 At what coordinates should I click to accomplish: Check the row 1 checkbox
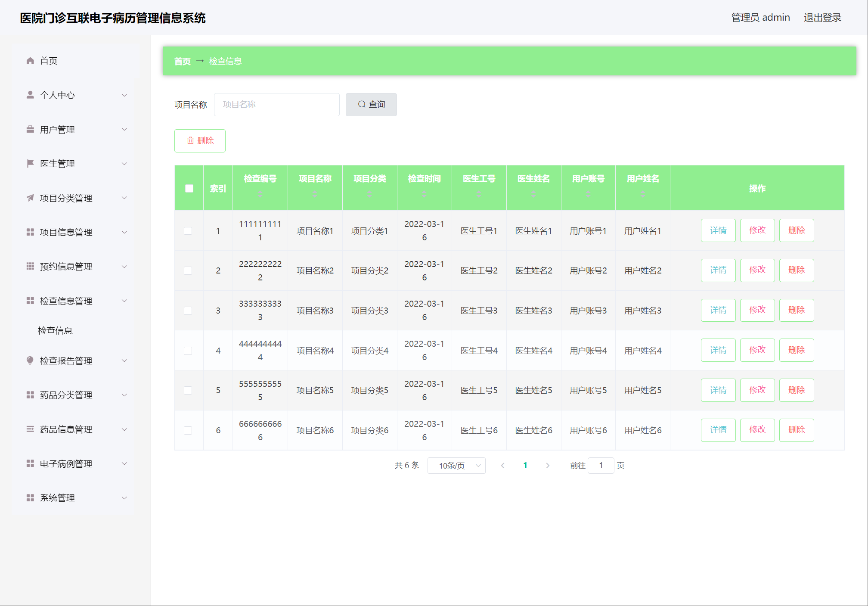(x=188, y=231)
